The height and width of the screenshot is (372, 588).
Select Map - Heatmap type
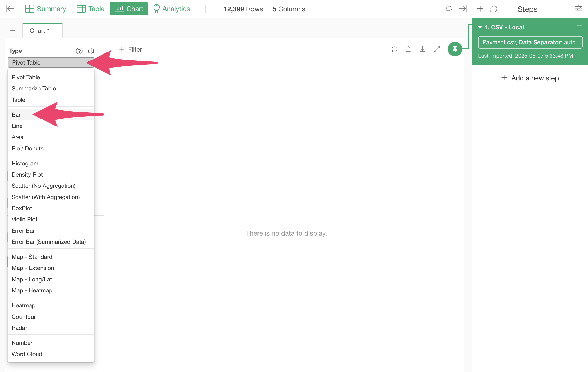coord(51,291)
